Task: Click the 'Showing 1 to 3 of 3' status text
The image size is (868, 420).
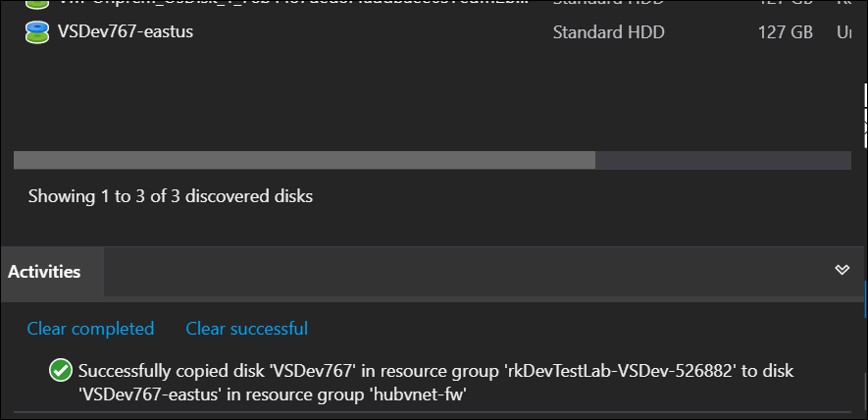Action: click(171, 196)
